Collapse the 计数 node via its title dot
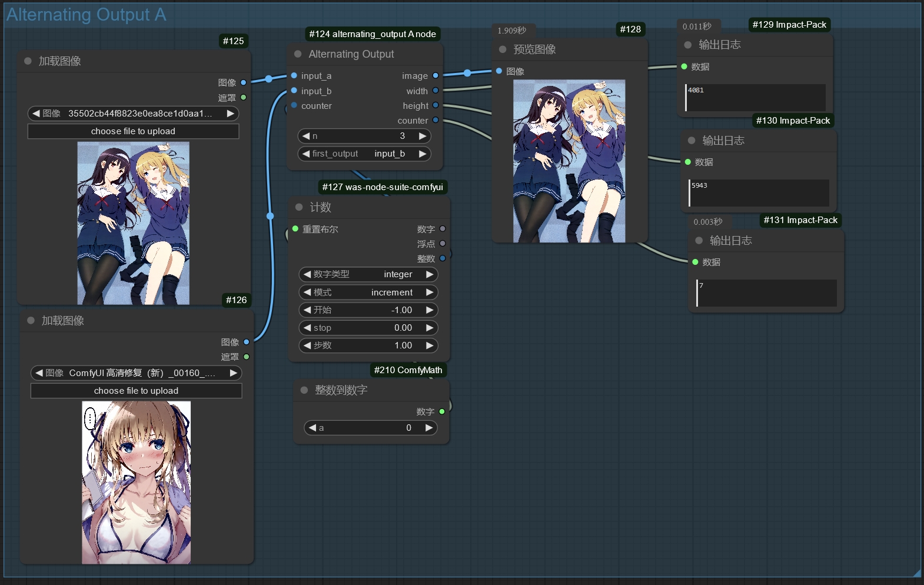924x585 pixels. (299, 207)
